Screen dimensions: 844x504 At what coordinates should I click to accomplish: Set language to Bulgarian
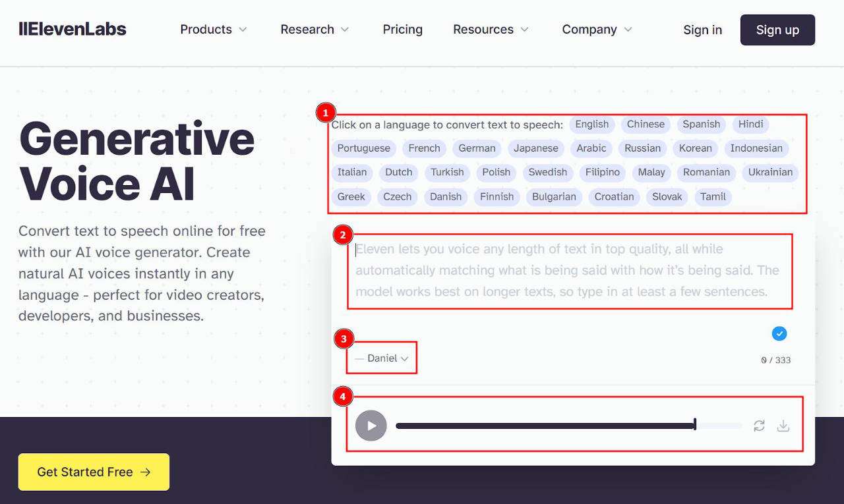[554, 197]
